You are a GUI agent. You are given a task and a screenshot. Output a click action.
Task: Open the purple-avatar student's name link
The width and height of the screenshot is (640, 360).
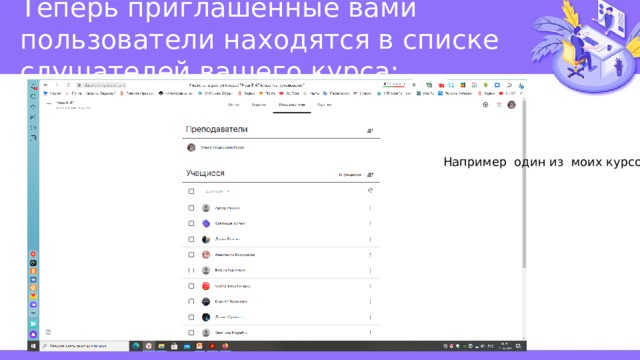(230, 224)
